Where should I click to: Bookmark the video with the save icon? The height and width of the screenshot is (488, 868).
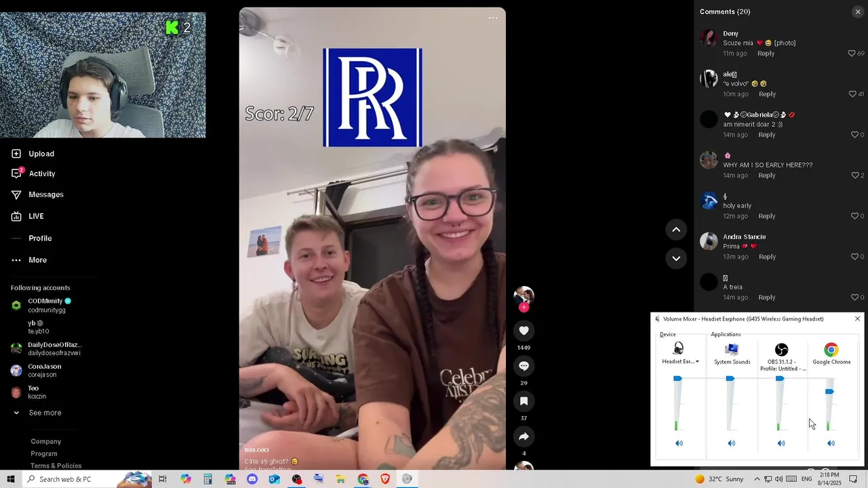[x=524, y=401]
